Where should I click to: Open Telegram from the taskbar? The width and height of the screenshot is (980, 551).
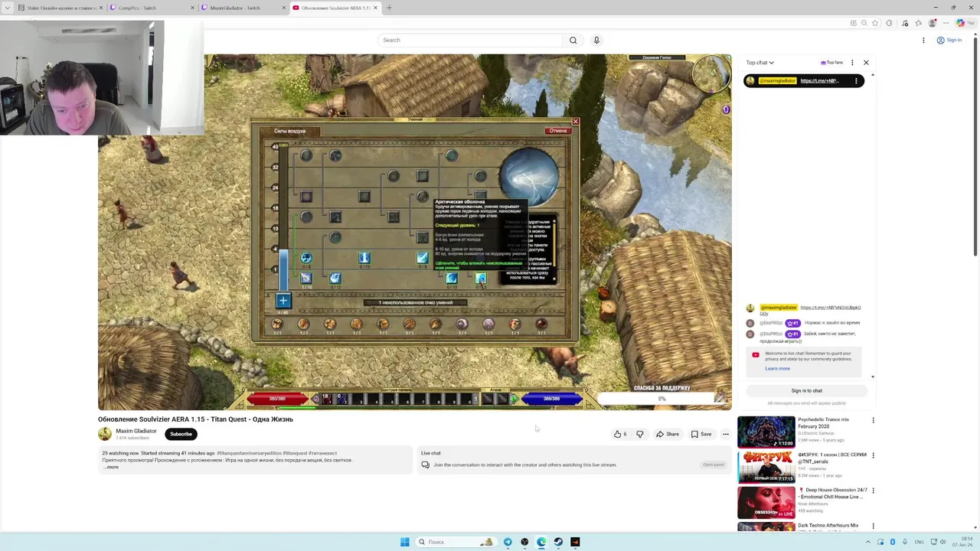pyautogui.click(x=508, y=542)
